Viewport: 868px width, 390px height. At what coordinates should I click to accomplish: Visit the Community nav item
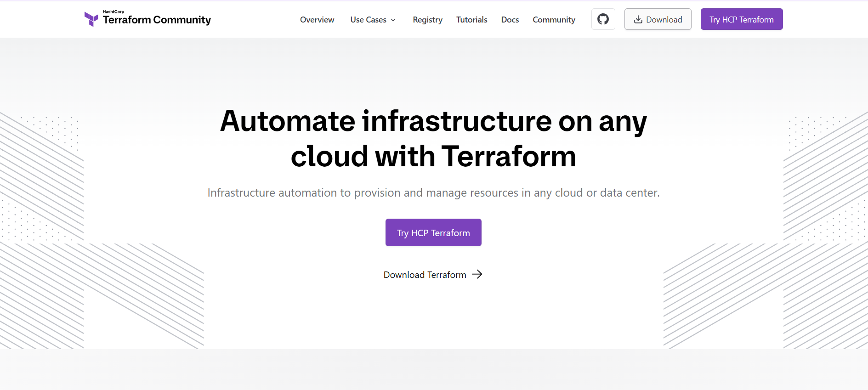click(x=554, y=20)
